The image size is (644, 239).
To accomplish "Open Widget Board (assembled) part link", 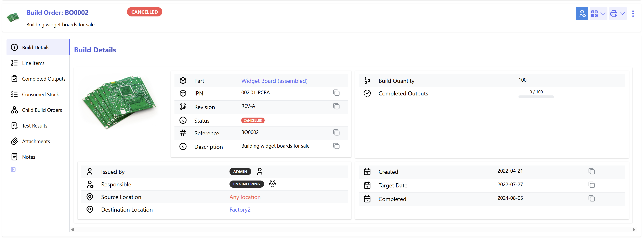I will [274, 81].
